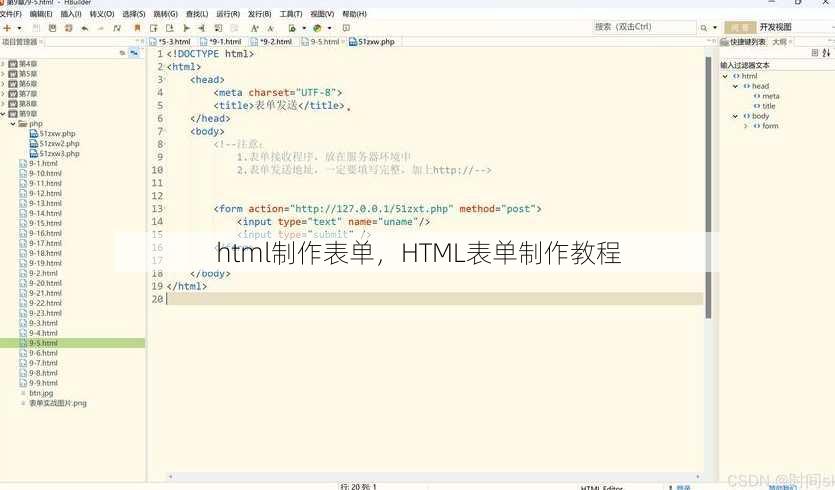Switch to the 快捷键列表 panel tab
Viewport: 835px width, 490px height.
743,42
